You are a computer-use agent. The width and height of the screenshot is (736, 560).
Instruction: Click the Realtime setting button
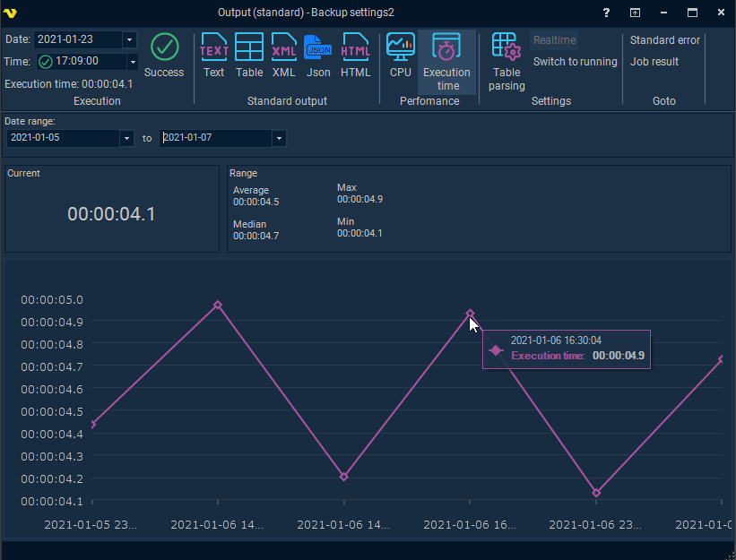[555, 40]
